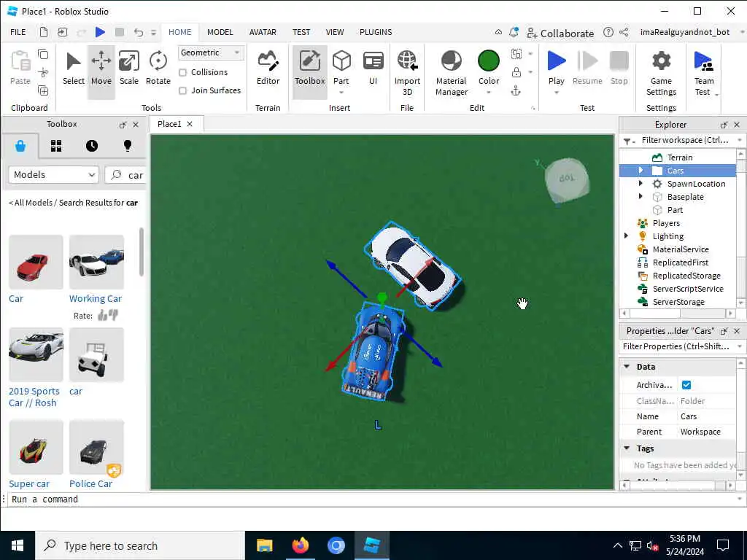Switch to the PLUGINS ribbon tab
The height and width of the screenshot is (560, 747).
(x=376, y=32)
